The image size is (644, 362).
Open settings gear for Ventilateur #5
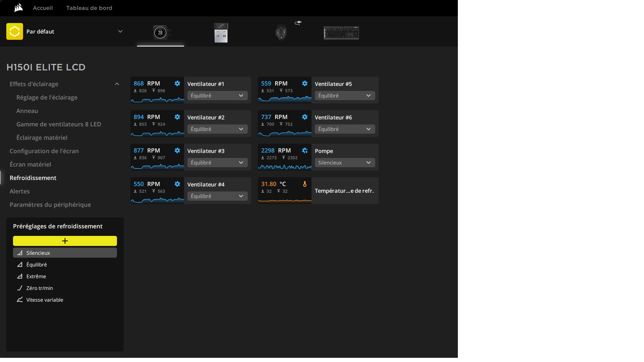305,83
